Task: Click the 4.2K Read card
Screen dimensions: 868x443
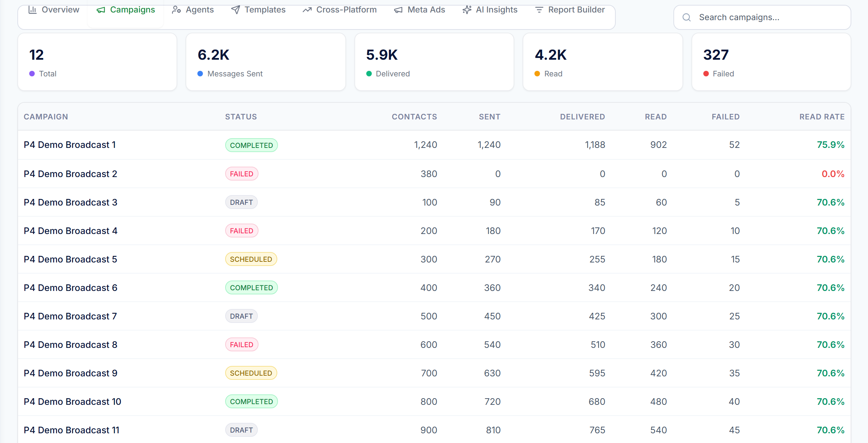Action: point(603,62)
